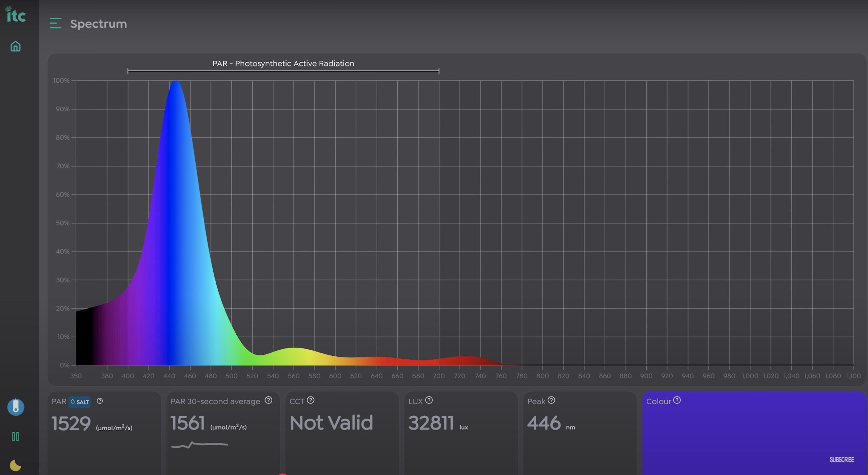The image size is (868, 475).
Task: Click the 900 x-axis wavelength label
Action: pyautogui.click(x=646, y=376)
